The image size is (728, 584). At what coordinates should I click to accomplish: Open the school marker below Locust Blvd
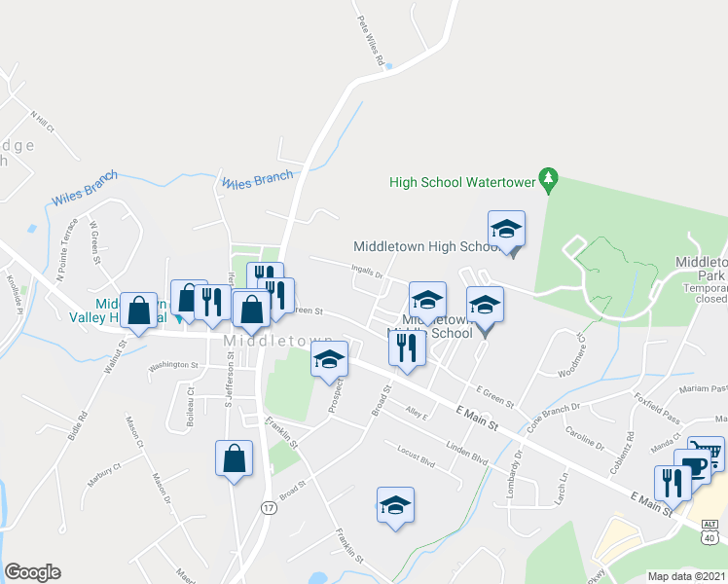point(395,508)
